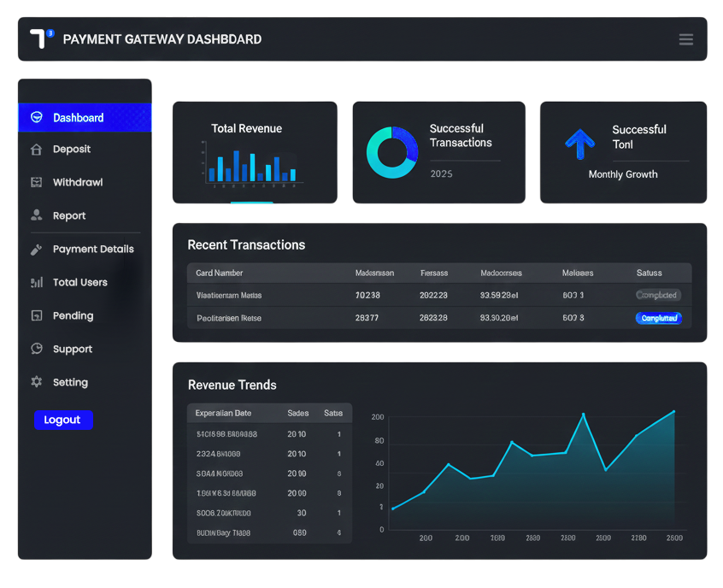The width and height of the screenshot is (723, 588).
Task: Click the Support chat icon
Action: pos(36,350)
